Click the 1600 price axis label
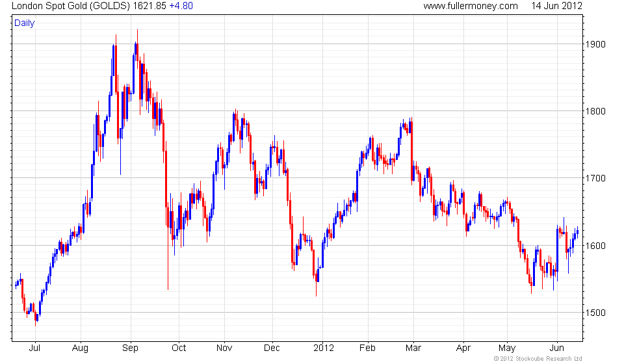The height and width of the screenshot is (364, 637). [595, 246]
